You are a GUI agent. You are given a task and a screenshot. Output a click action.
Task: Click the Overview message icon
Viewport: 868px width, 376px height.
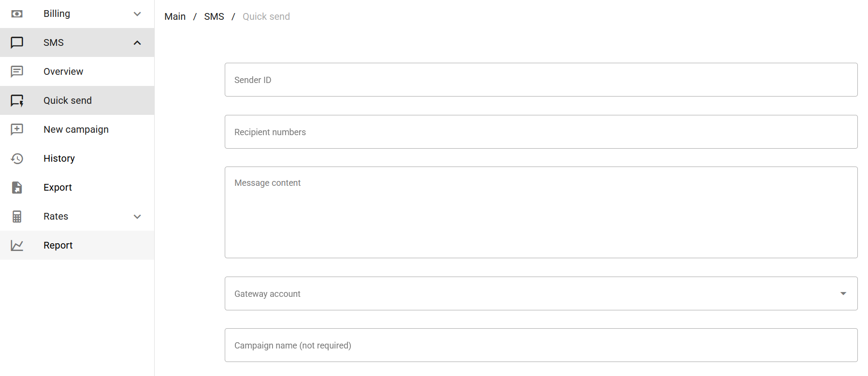tap(17, 71)
